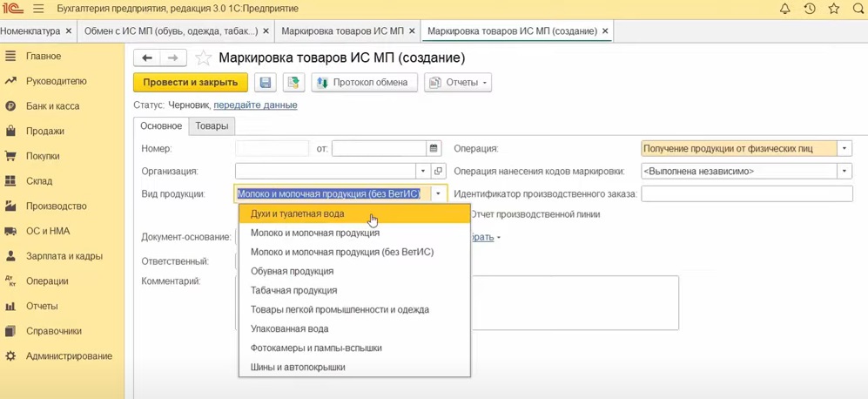Expand Операция нанесения кодов маркировки dropdown

(844, 172)
